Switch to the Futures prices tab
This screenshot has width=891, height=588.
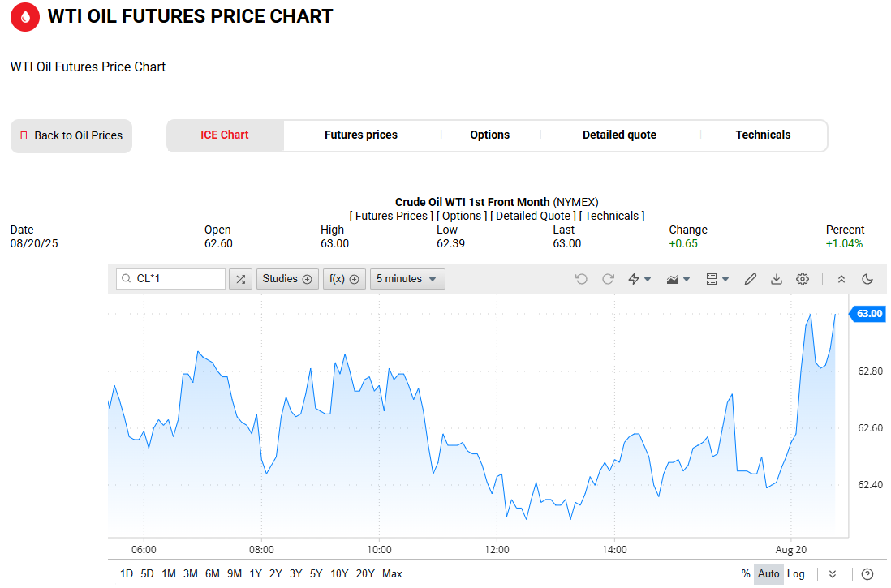pos(361,135)
